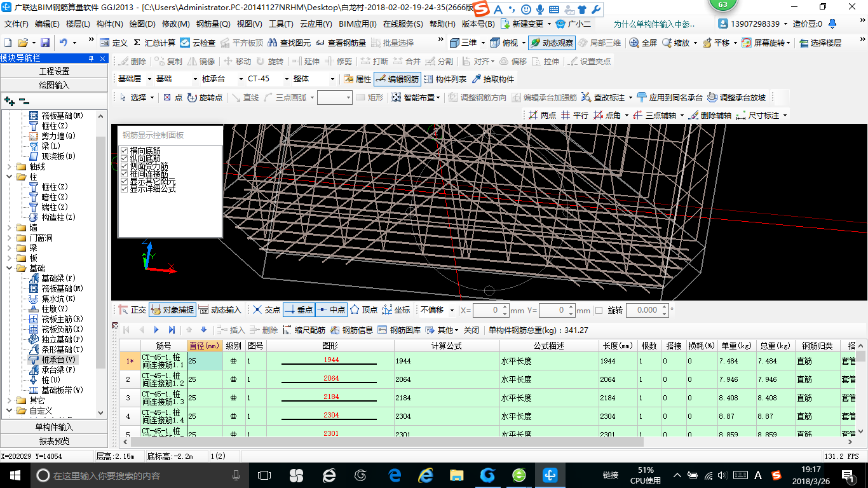Click the 属性 properties button

[358, 79]
